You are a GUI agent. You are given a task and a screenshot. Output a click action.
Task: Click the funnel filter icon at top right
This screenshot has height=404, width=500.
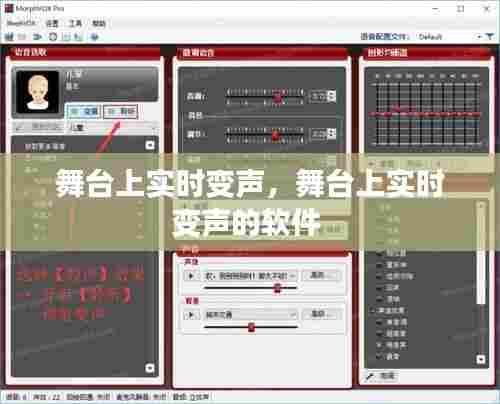[x=489, y=36]
